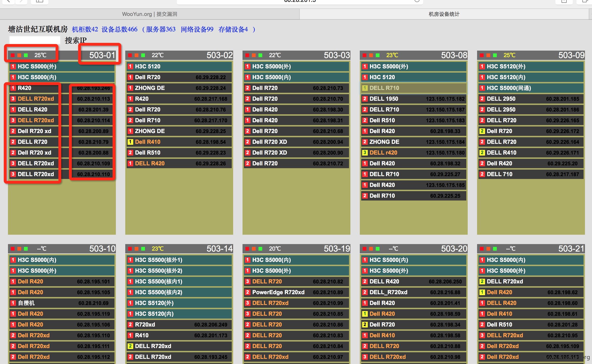The width and height of the screenshot is (592, 364).
Task: Click orange status square of rack 503-14
Action: [x=137, y=249]
